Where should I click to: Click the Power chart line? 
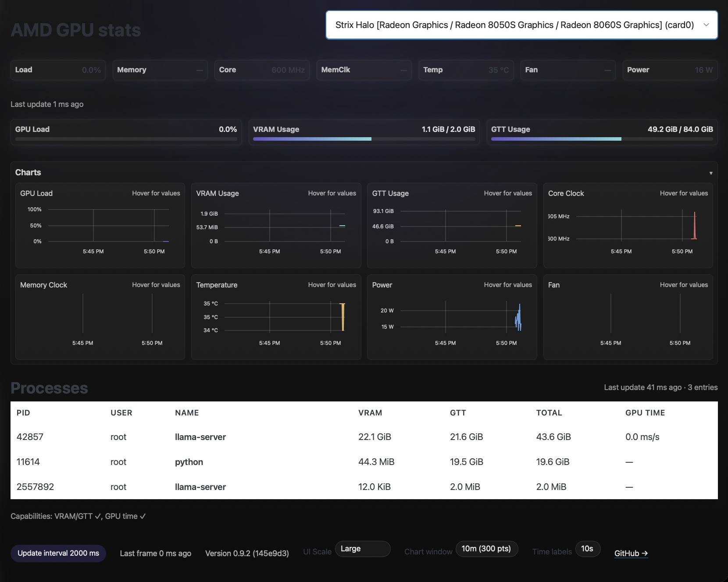[518, 317]
